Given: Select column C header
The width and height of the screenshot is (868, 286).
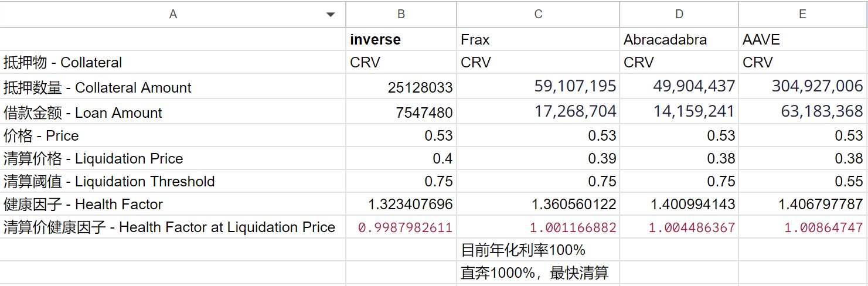Looking at the screenshot, I should (x=538, y=14).
